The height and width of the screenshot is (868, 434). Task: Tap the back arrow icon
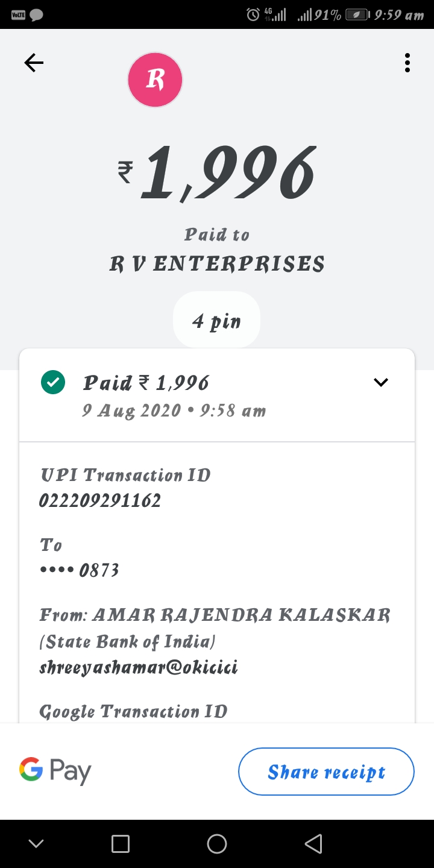34,63
